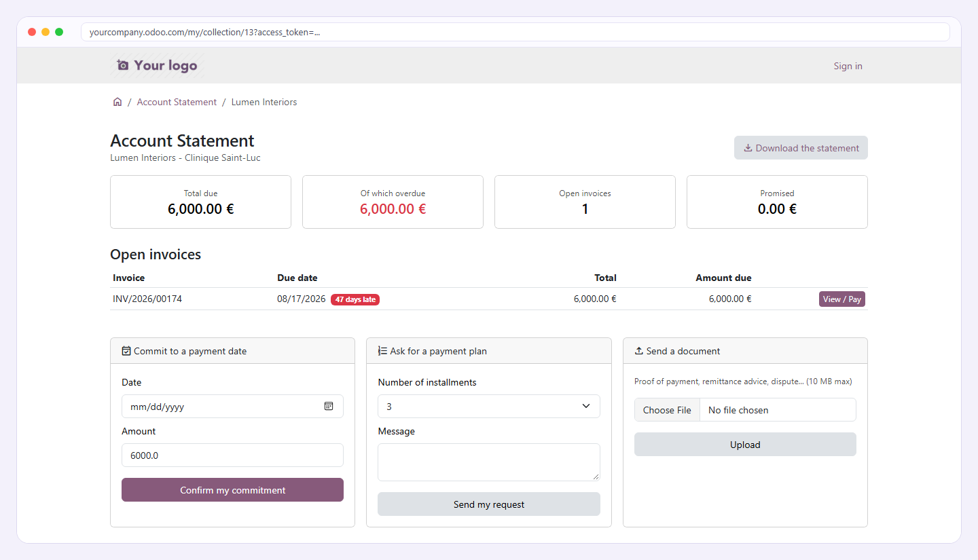Download the statement button

coord(801,148)
